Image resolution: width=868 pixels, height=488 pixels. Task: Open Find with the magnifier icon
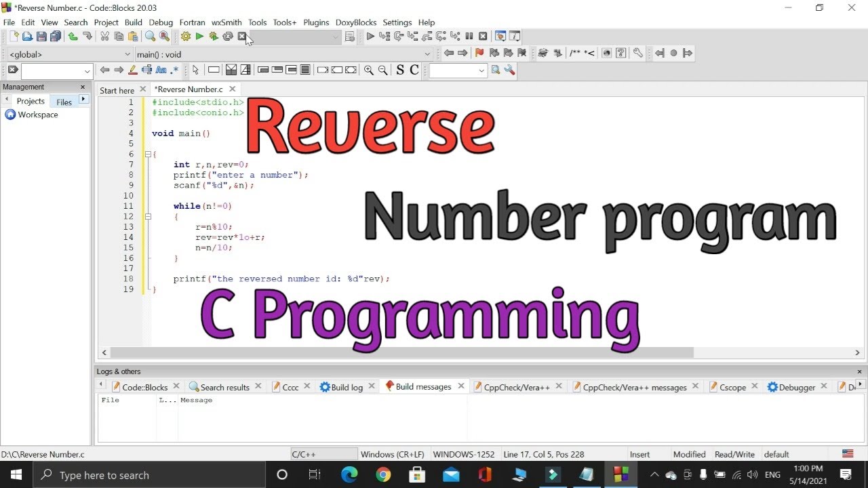pyautogui.click(x=150, y=37)
